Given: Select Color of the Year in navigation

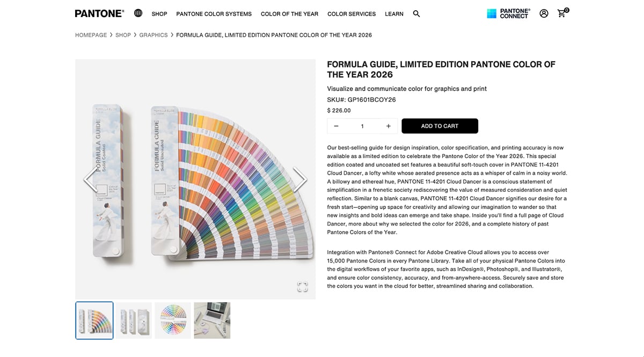Looking at the screenshot, I should click(289, 14).
